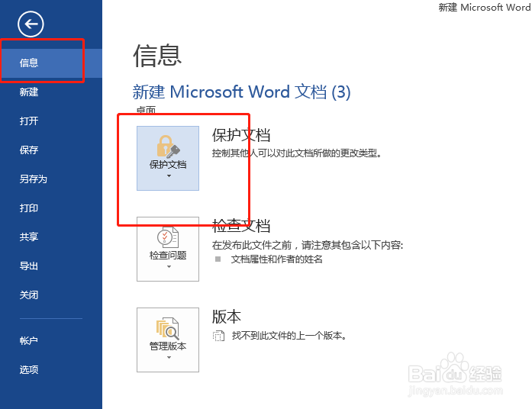Expand the 管理版本 dropdown arrow
The width and height of the screenshot is (532, 409).
click(x=169, y=357)
